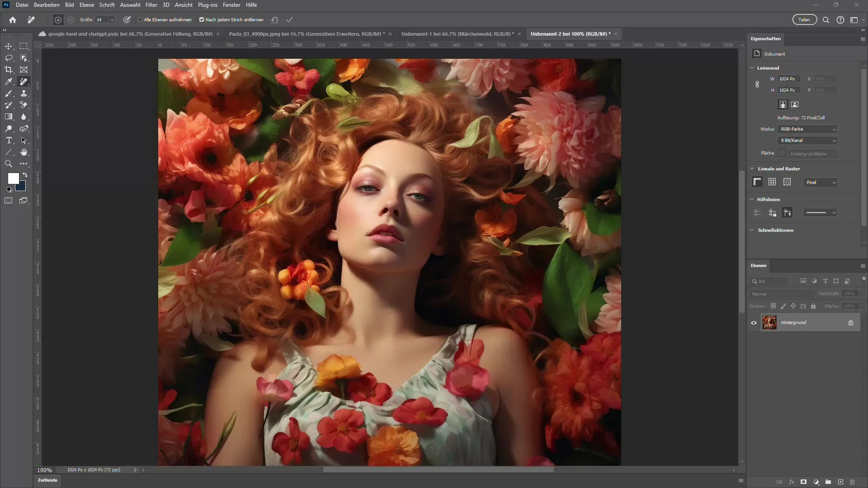Viewport: 868px width, 488px height.
Task: Select the Rectangular Marquee tool
Action: 24,46
